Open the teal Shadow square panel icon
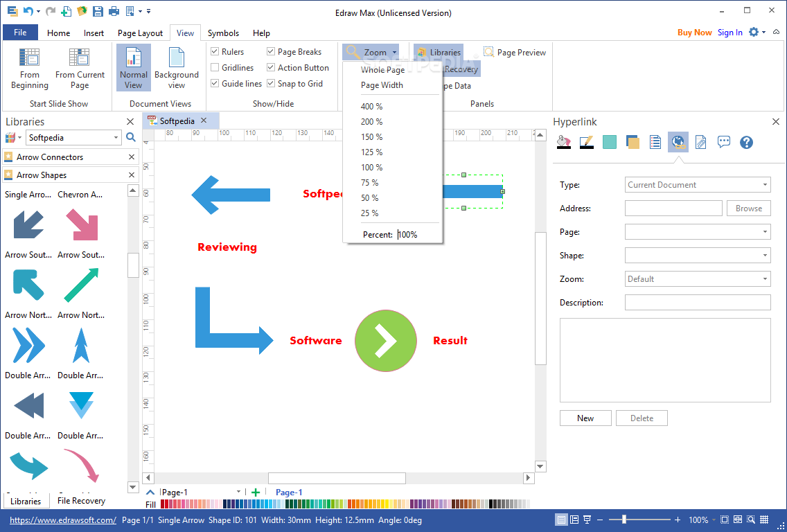The image size is (787, 532). tap(610, 143)
